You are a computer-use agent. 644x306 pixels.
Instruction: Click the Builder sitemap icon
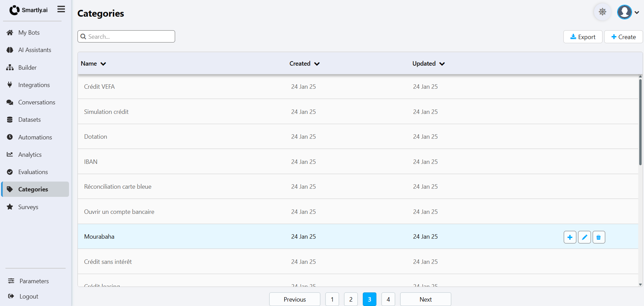pos(10,68)
